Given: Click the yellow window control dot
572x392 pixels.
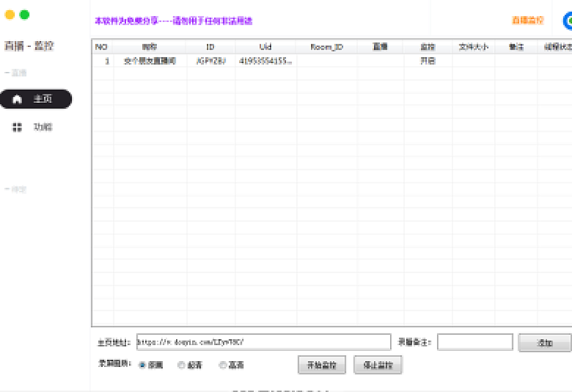Looking at the screenshot, I should pos(10,14).
